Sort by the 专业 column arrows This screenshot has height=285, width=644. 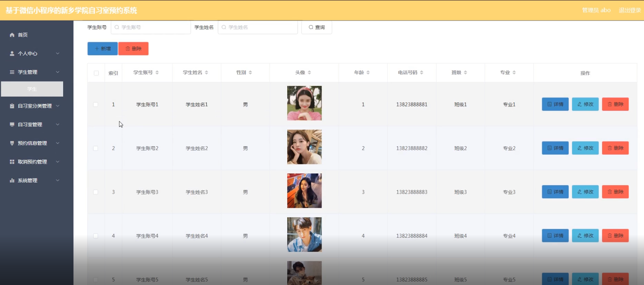514,73
